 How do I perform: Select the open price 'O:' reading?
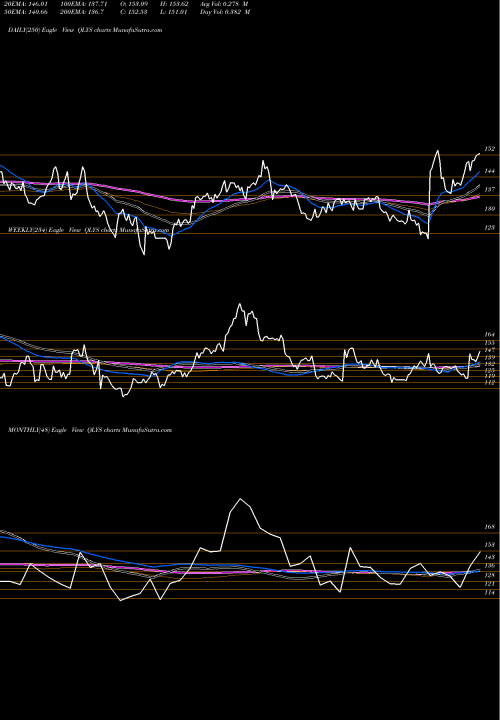(x=134, y=3)
